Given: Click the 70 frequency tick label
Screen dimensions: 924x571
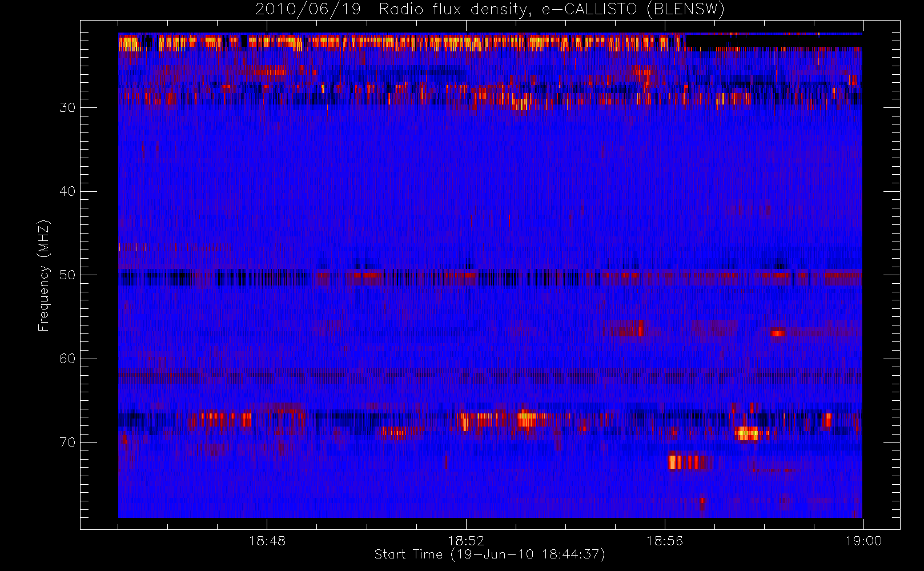Looking at the screenshot, I should point(67,443).
